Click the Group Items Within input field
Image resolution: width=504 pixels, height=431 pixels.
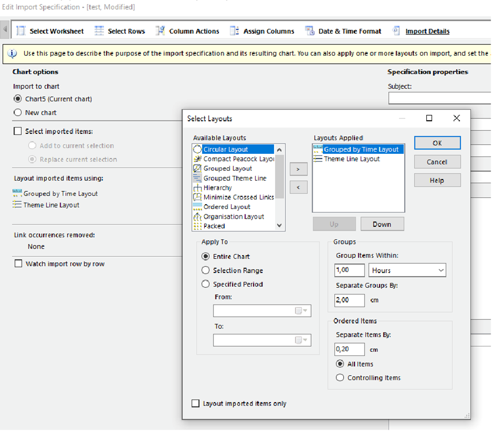click(x=349, y=270)
